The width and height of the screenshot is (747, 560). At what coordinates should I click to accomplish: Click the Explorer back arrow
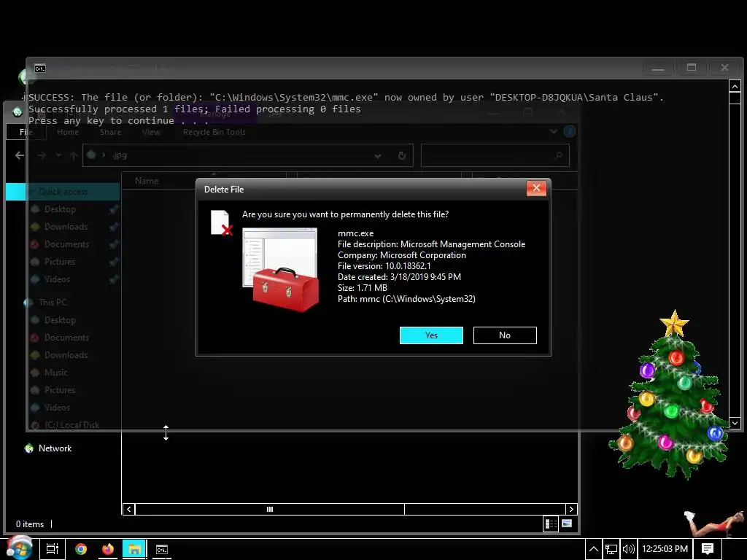[x=20, y=155]
